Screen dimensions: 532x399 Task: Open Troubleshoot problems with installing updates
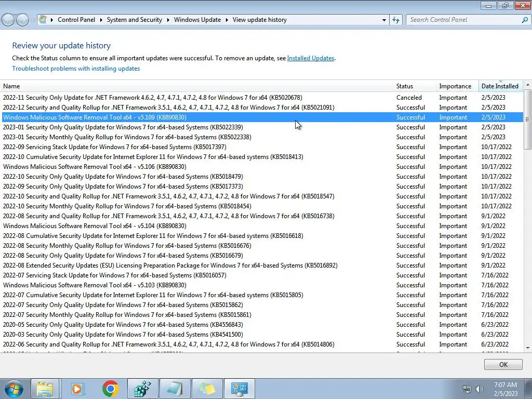[76, 69]
